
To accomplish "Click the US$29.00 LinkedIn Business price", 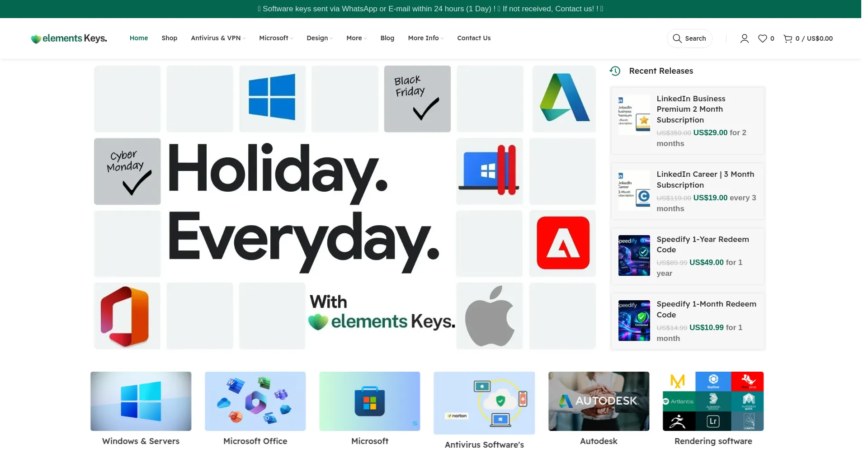I will pyautogui.click(x=710, y=133).
